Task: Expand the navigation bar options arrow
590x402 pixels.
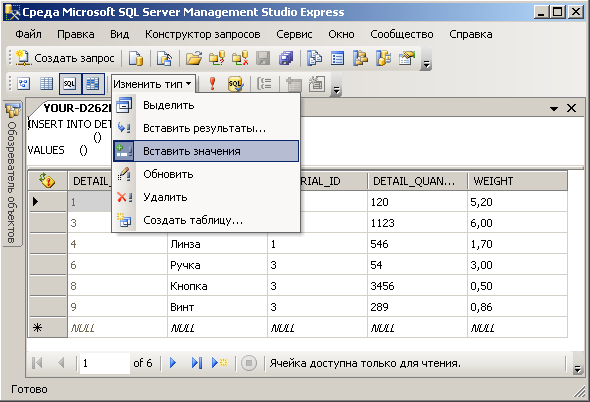Action: 577,369
